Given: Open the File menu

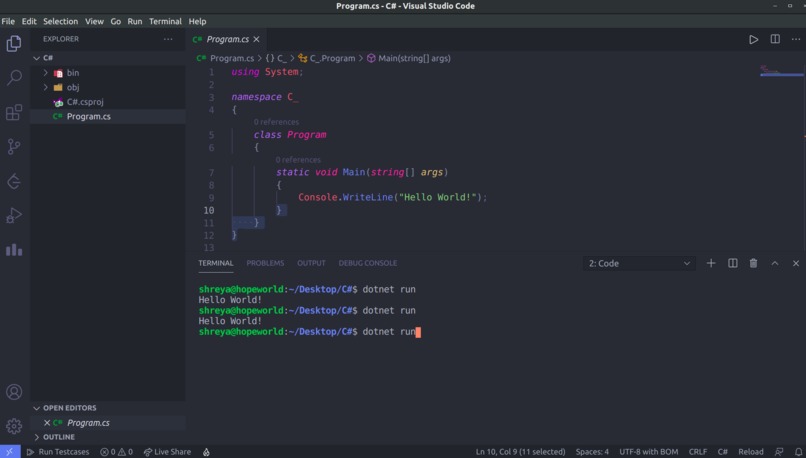Looking at the screenshot, I should click(8, 21).
